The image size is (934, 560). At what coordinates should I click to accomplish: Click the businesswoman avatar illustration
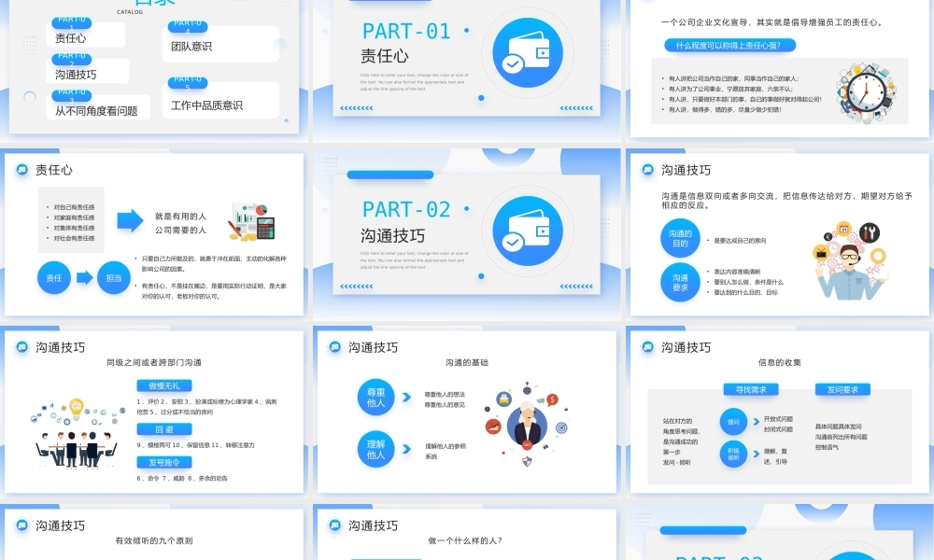[x=527, y=425]
